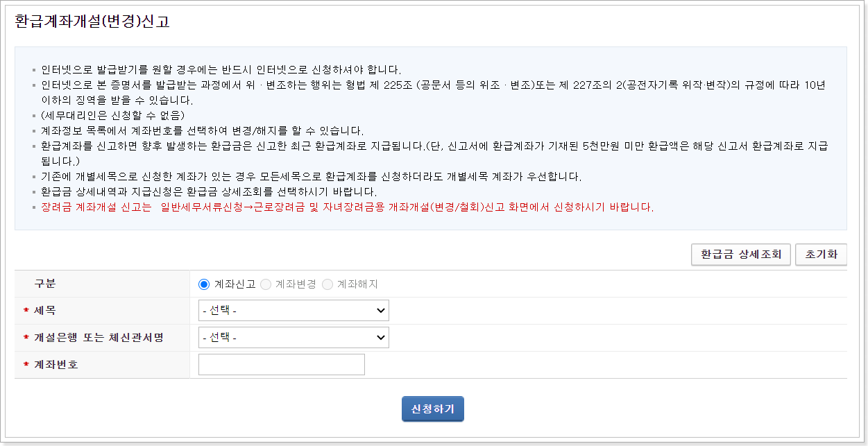Open the 세목 selection dropdown
868x446 pixels.
(x=293, y=310)
